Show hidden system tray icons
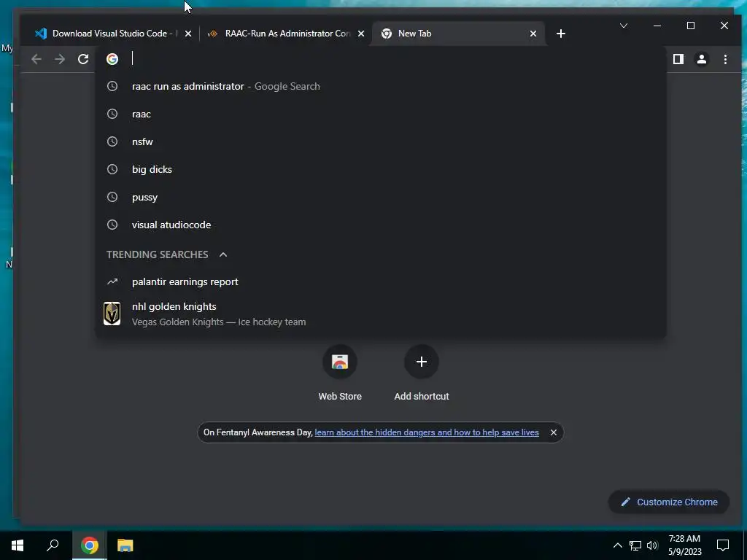This screenshot has width=747, height=560. point(617,545)
